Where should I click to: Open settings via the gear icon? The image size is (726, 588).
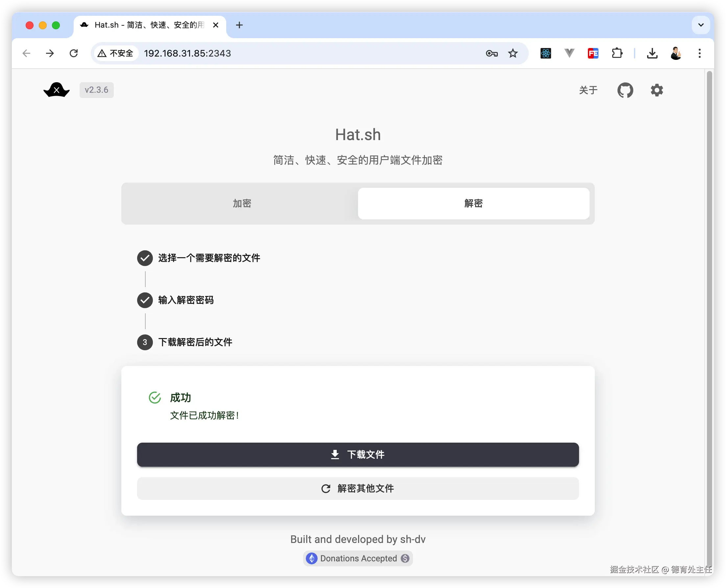656,90
